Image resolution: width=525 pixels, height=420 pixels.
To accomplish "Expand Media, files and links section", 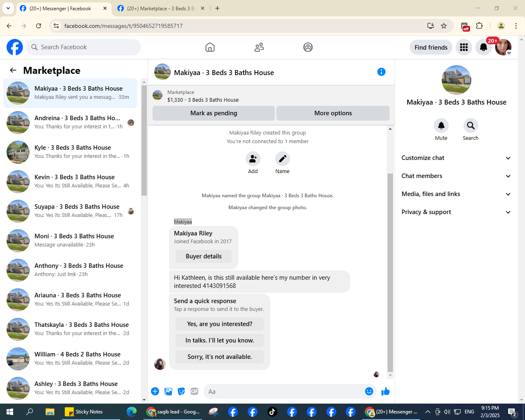I will tap(457, 194).
